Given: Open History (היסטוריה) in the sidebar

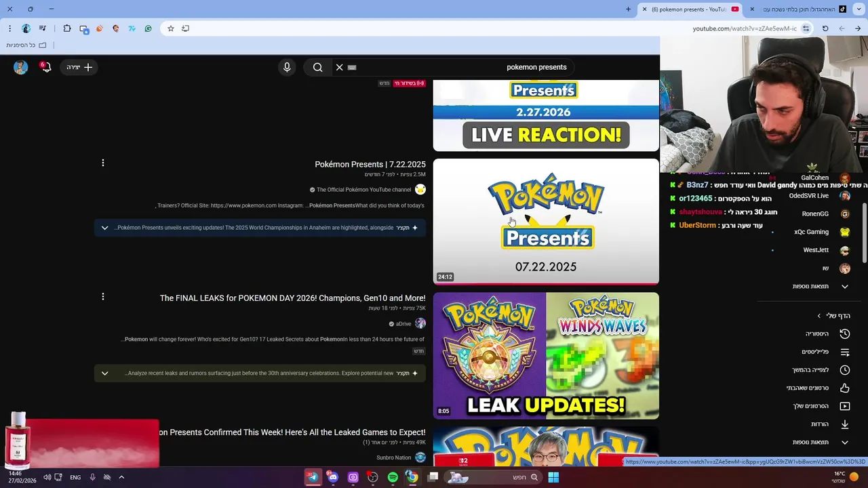Looking at the screenshot, I should tap(827, 333).
